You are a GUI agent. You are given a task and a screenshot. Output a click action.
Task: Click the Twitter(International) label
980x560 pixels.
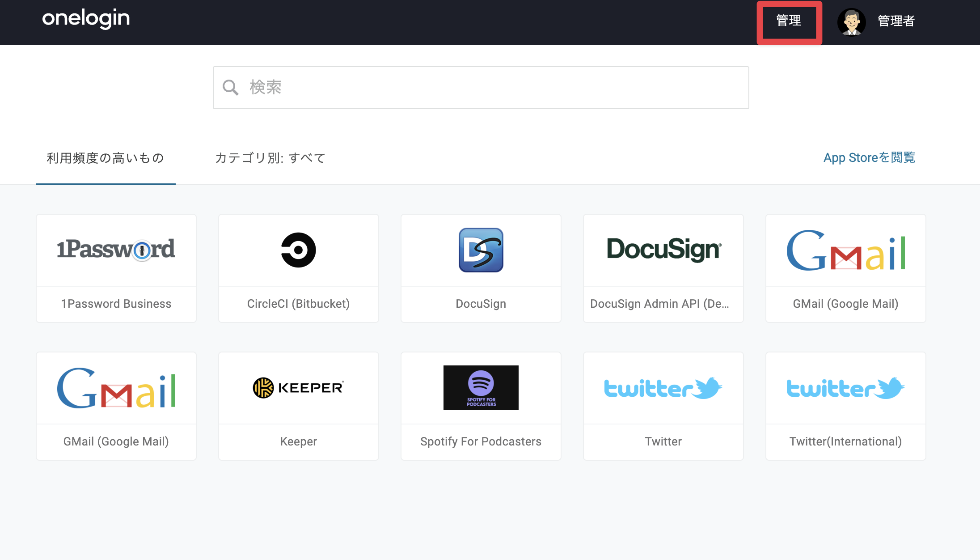pos(846,441)
